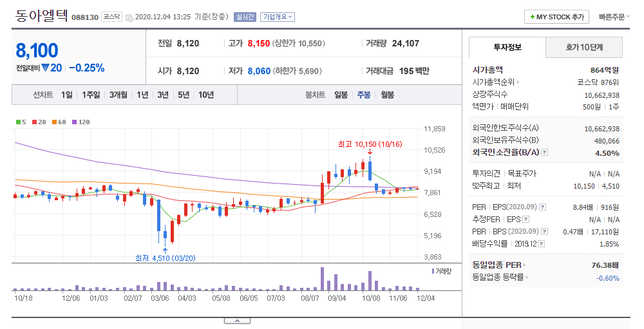Click the -0.60% sector change value
The height and width of the screenshot is (329, 644).
[608, 278]
